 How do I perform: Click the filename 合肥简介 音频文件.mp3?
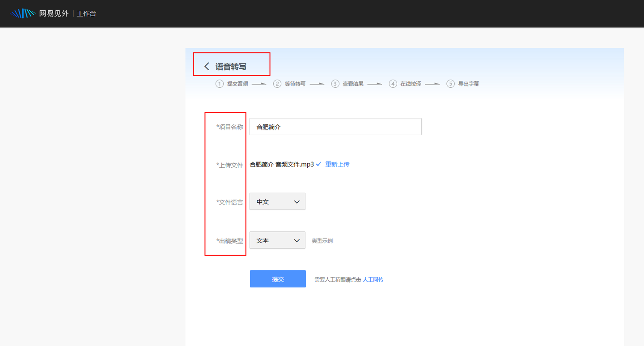pos(282,164)
